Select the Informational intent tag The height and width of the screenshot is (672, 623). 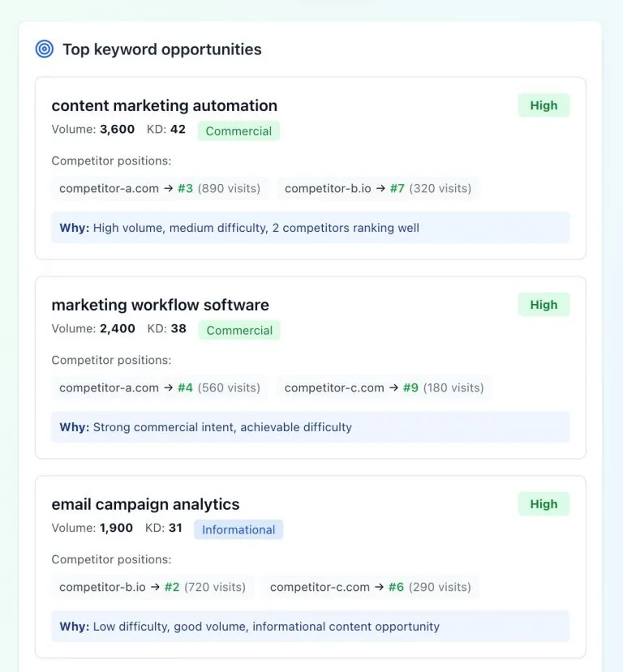tap(238, 529)
